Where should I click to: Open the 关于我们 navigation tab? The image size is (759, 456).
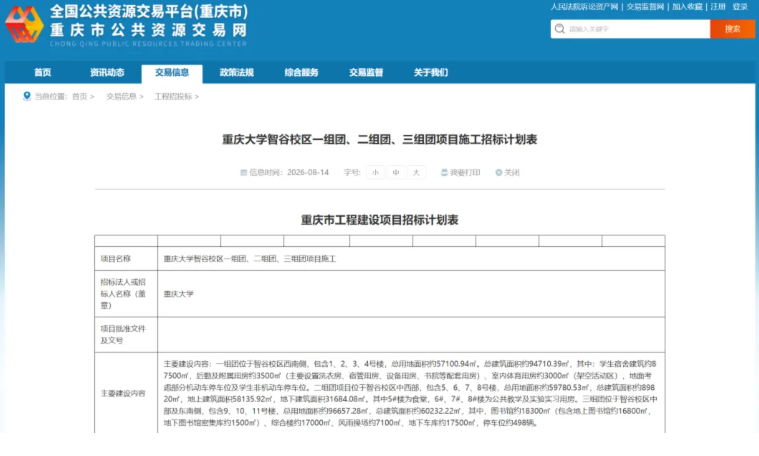[x=431, y=73]
